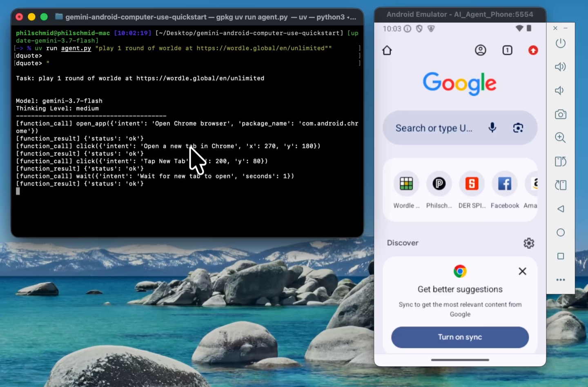Screen dimensions: 588x387
Task: Tap the navigation handle bar at phone bottom
Action: [x=460, y=360]
